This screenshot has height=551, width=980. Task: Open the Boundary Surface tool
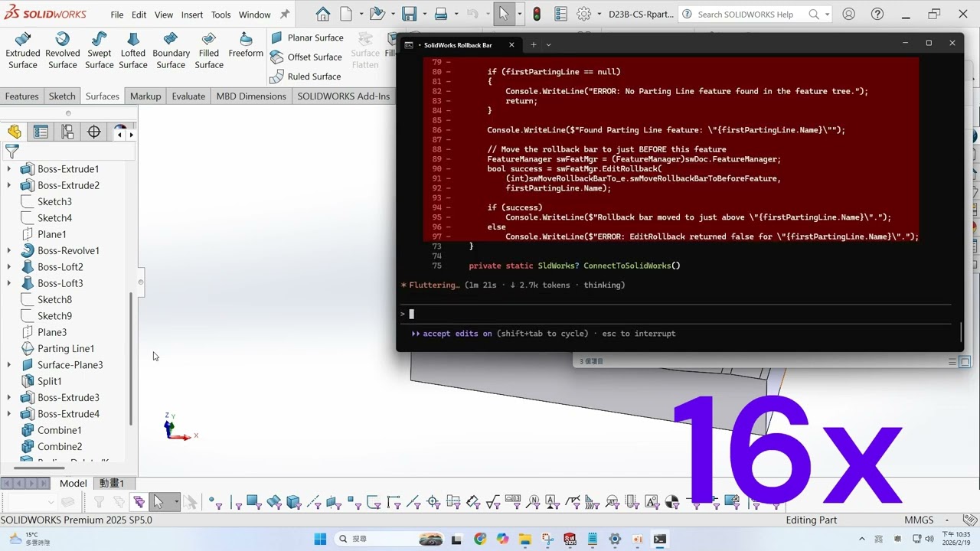(x=171, y=51)
